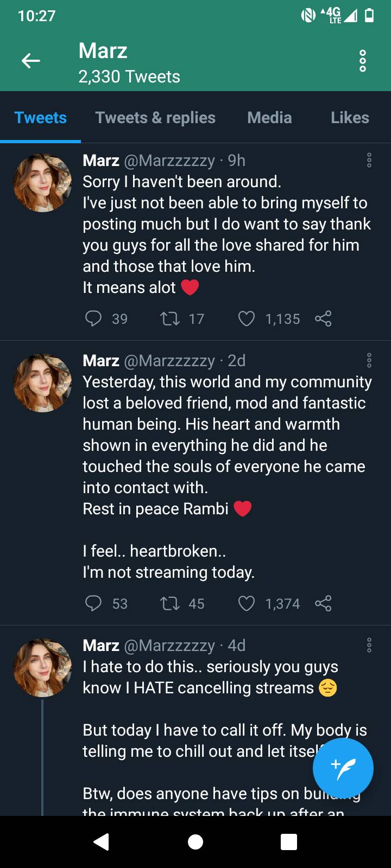Share the top tweet via share icon
This screenshot has height=868, width=391.
pyautogui.click(x=324, y=319)
